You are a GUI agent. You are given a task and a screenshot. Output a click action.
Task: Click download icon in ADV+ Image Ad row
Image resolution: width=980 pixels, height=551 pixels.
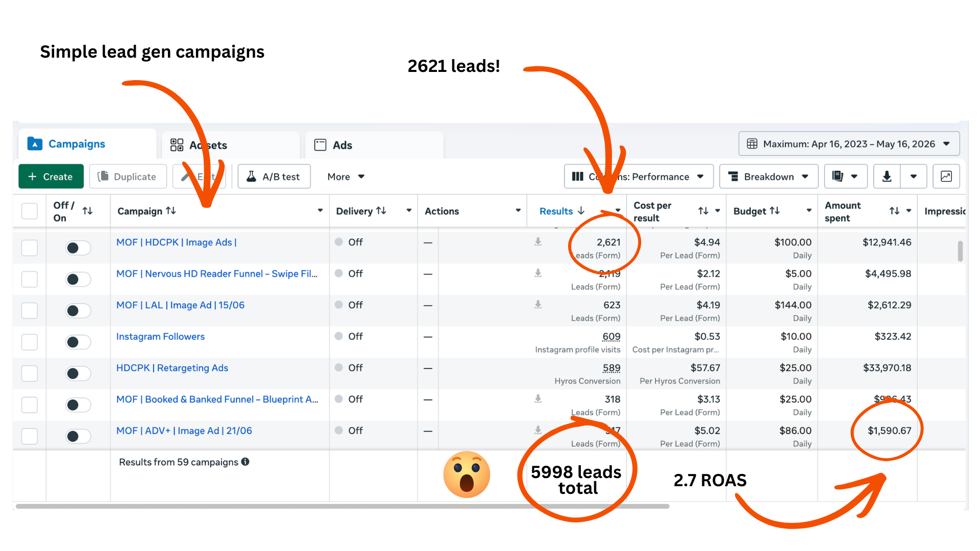pos(538,430)
